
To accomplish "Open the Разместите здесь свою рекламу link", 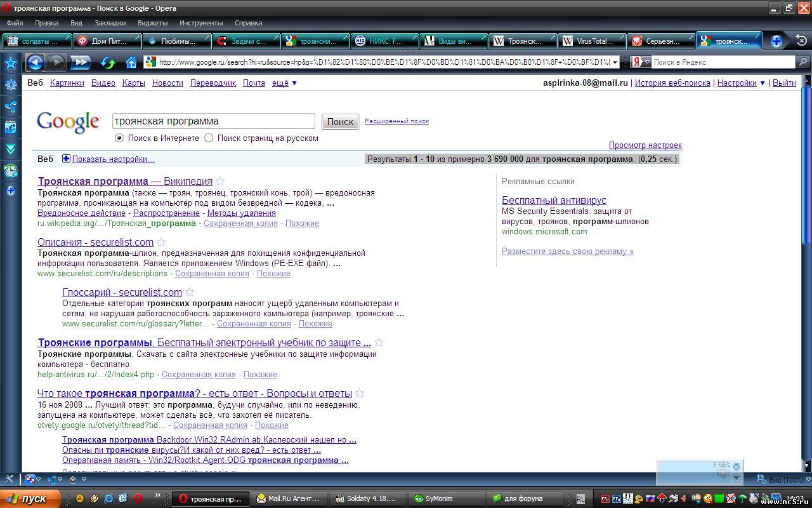I will 568,251.
